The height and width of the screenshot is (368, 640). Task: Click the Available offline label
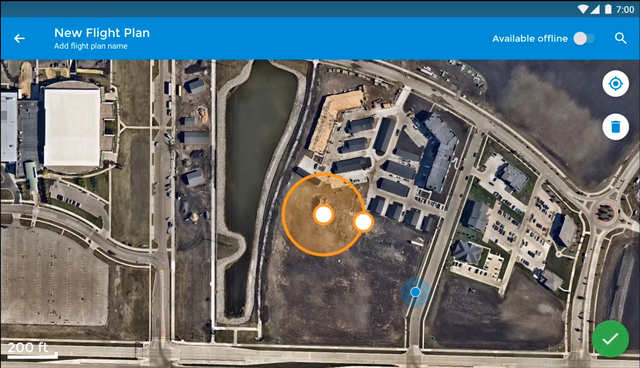tap(530, 39)
